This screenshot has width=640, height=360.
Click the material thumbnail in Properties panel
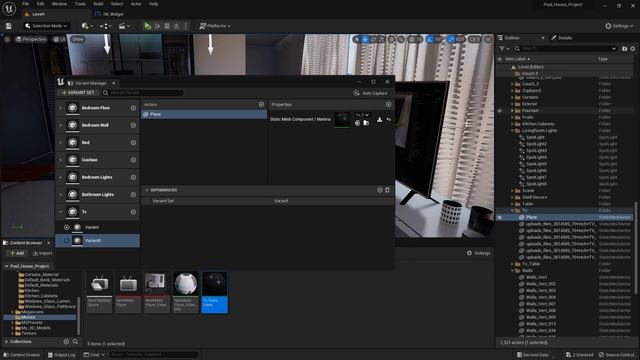342,120
